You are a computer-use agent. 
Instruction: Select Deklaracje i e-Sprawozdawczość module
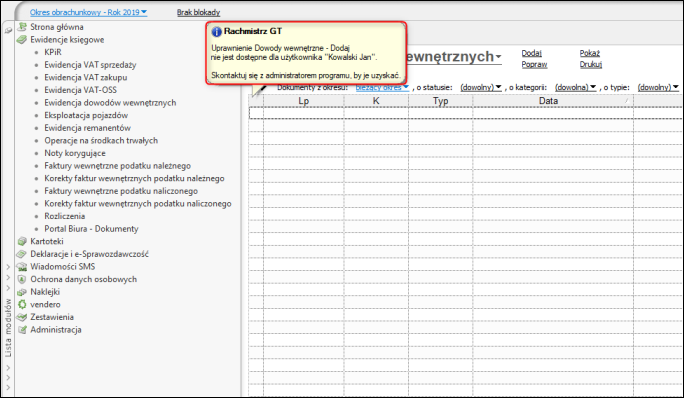[x=89, y=254]
